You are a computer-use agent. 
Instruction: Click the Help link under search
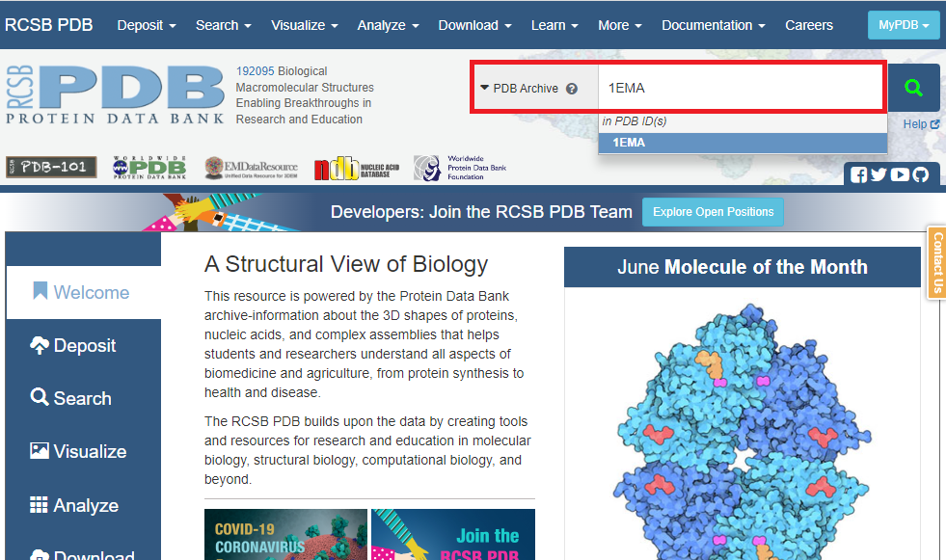(x=921, y=124)
